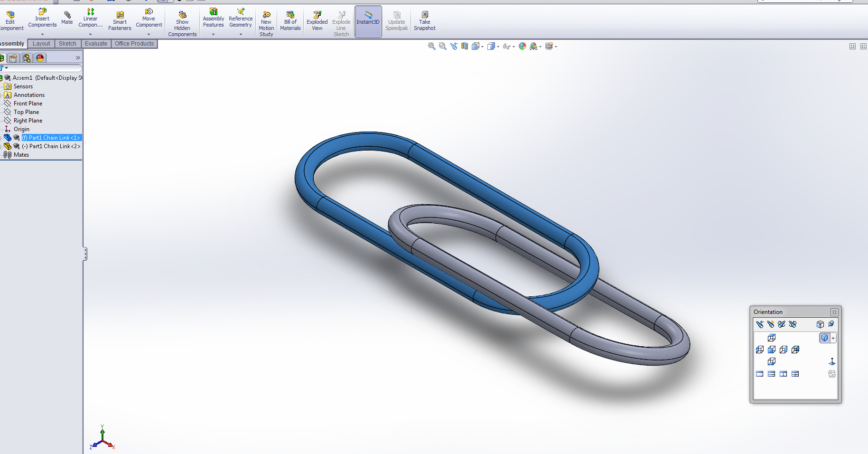Open Linear Component Pattern dropdown arrow

click(90, 34)
